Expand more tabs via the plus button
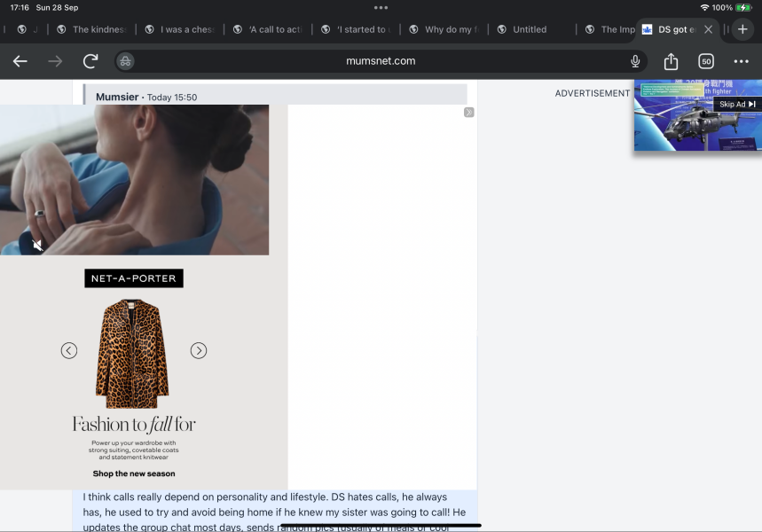This screenshot has width=762, height=532. (742, 29)
